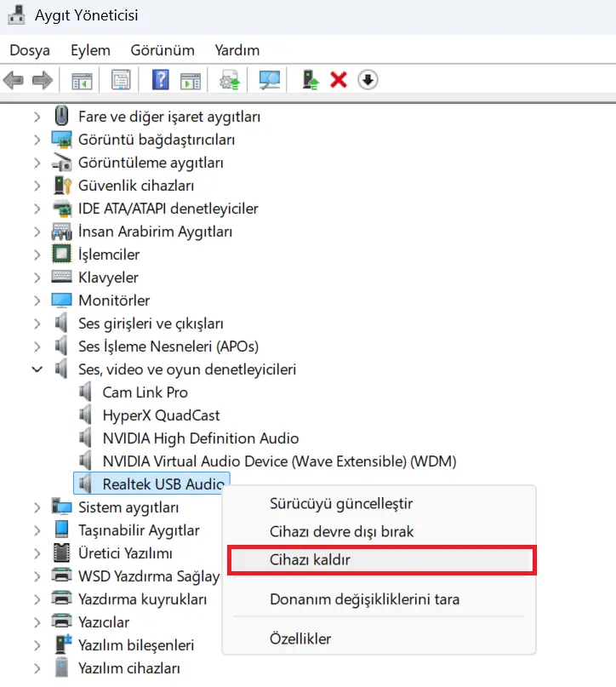Expand the IDE ATA/ATAPI denetleyiciler node
The image size is (616, 687).
(37, 209)
